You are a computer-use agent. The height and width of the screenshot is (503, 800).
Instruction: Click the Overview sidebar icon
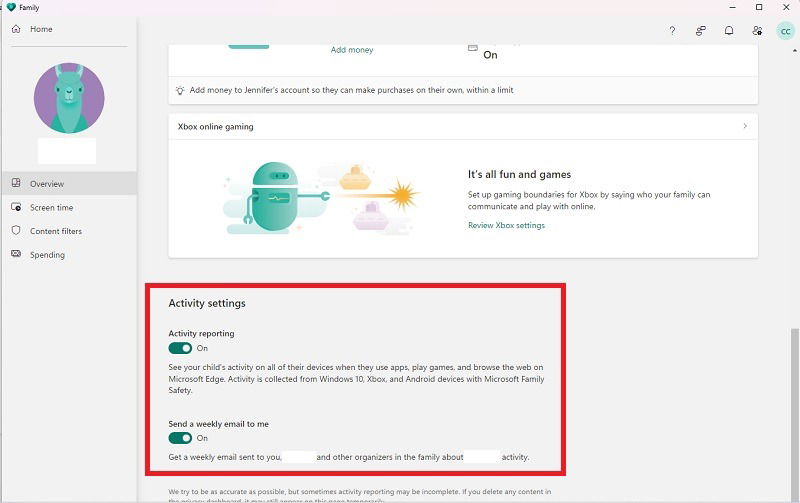16,183
